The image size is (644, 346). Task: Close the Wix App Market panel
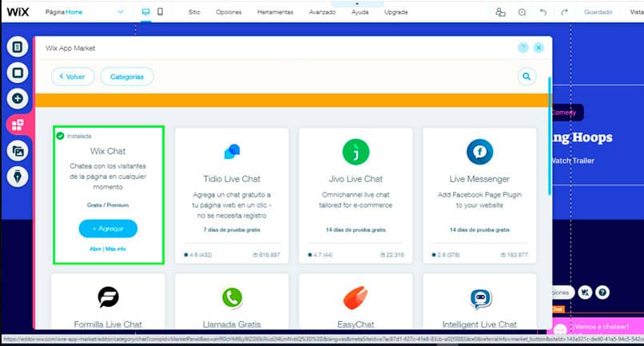(x=539, y=48)
